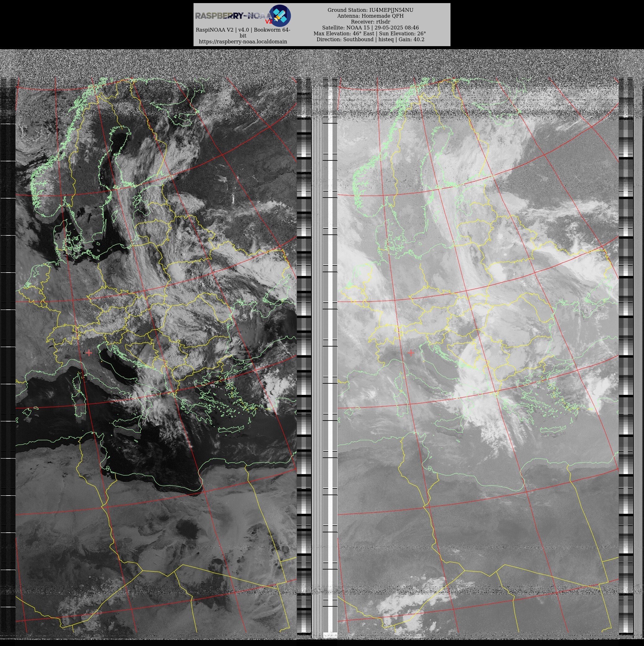Click 'Satellite: NOAA 15 | 29-05-2025 08:46' text
Viewport: 644px width, 646px height.
click(370, 28)
